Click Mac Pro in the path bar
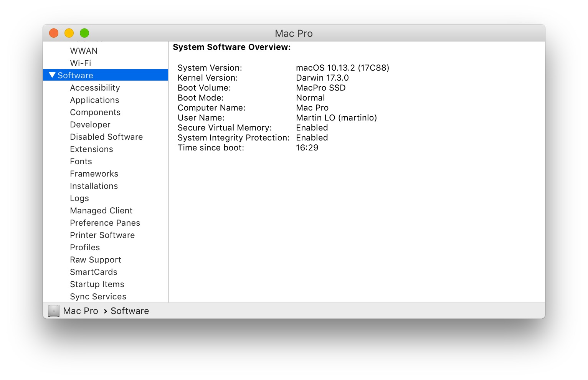 tap(81, 311)
